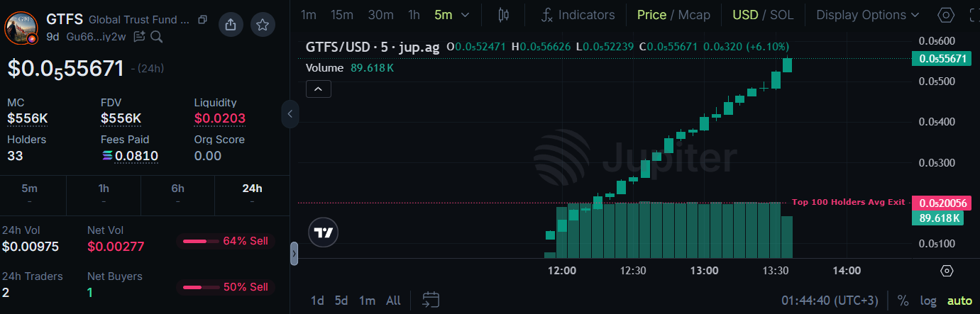
Task: Collapse the left info panel arrow
Action: pyautogui.click(x=290, y=114)
